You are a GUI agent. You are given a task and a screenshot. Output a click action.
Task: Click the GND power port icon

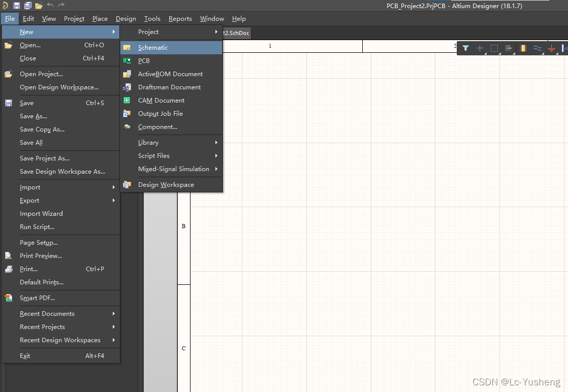(x=551, y=49)
